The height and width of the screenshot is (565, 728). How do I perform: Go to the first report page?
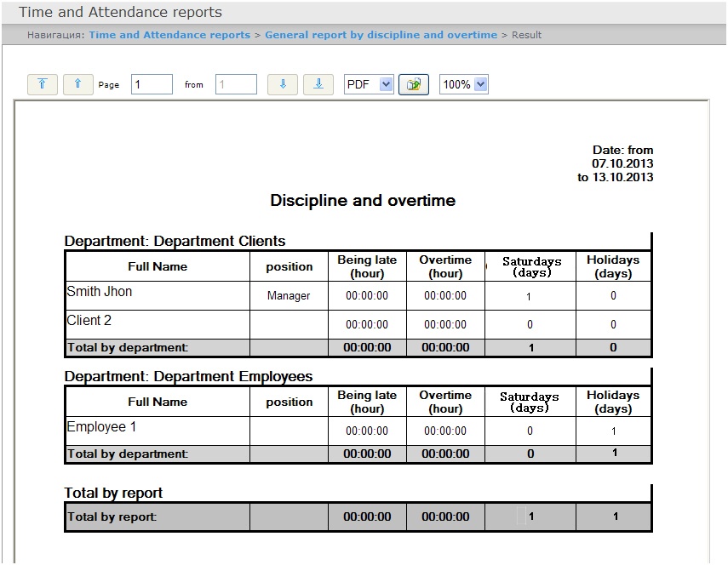[x=43, y=84]
